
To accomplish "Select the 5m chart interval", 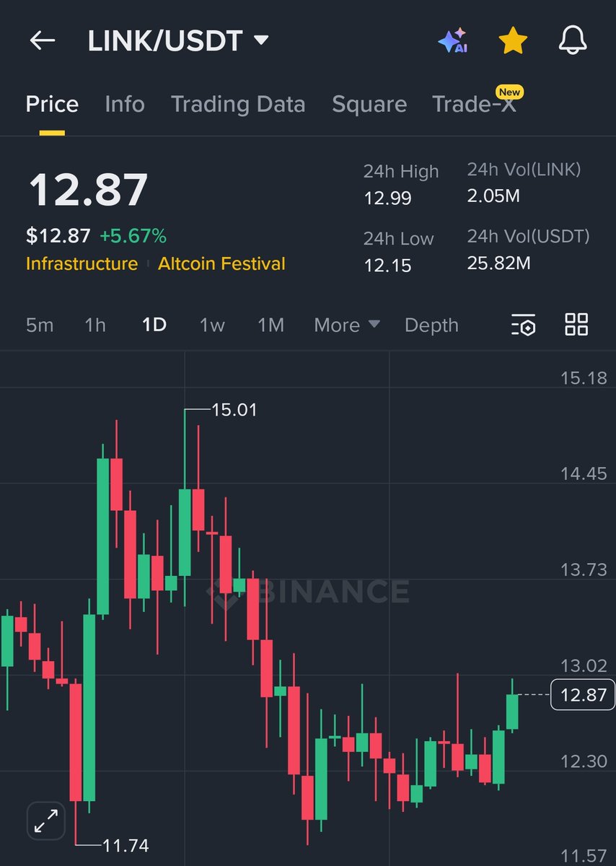I will pos(40,325).
